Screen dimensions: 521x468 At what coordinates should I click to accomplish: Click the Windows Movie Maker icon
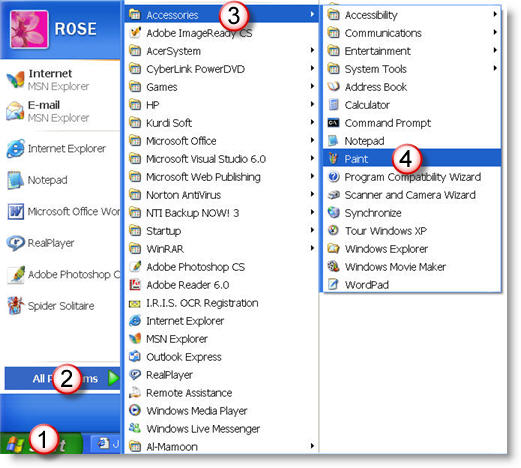(x=333, y=266)
